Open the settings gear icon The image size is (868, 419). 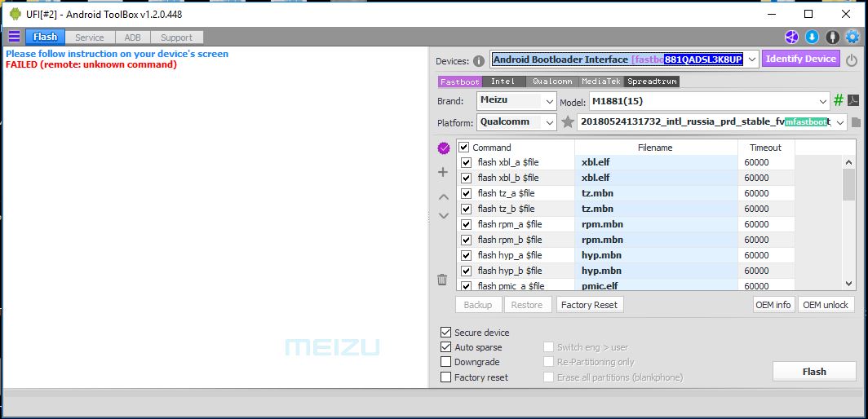tap(852, 37)
